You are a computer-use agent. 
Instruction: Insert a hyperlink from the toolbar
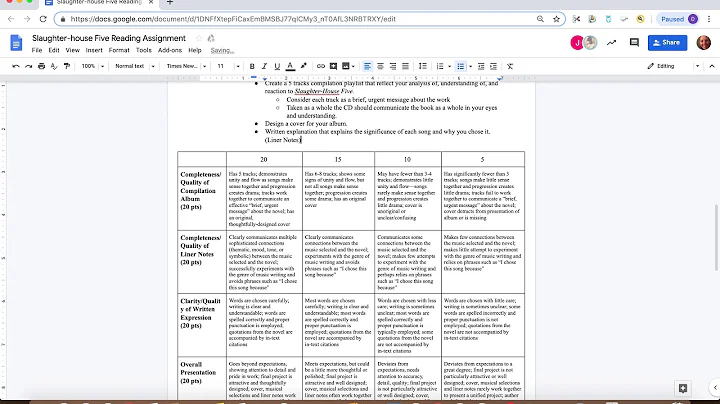pos(321,66)
